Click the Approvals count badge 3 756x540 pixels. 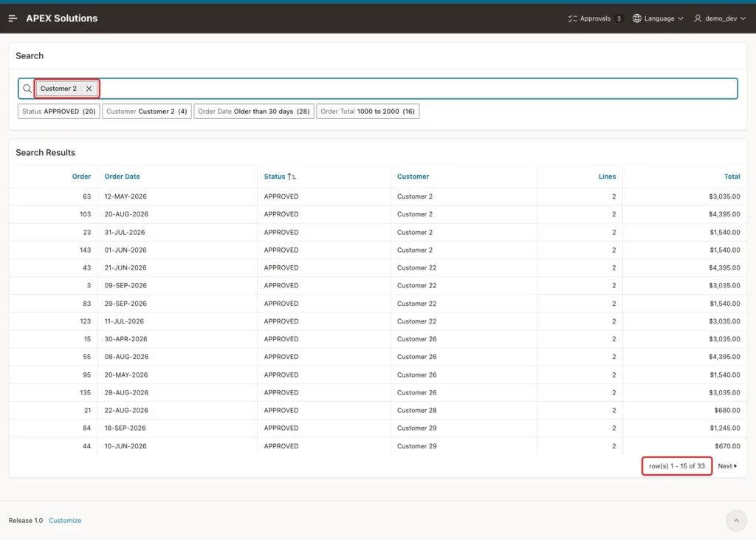click(619, 18)
